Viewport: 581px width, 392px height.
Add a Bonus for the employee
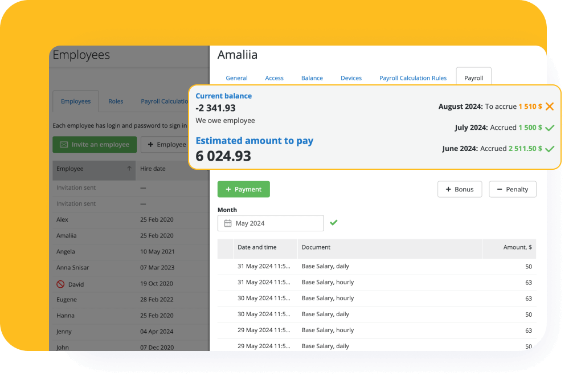click(459, 189)
